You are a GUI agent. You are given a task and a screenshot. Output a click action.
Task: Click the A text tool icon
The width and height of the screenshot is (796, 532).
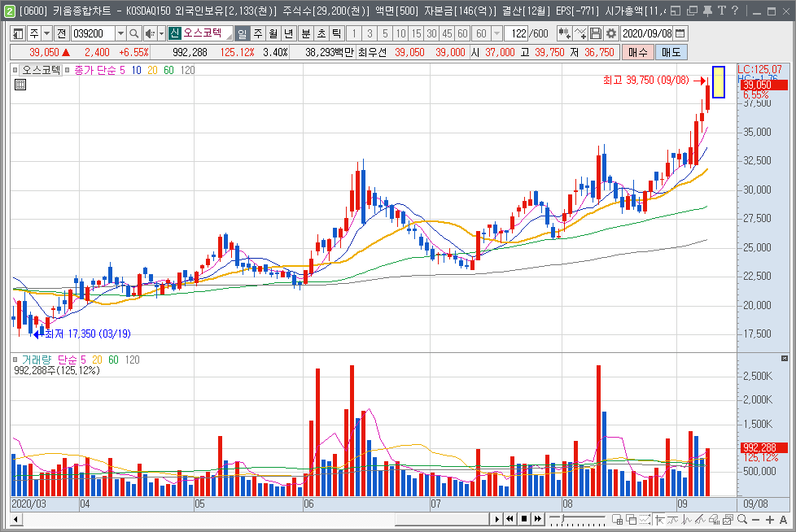tap(783, 520)
